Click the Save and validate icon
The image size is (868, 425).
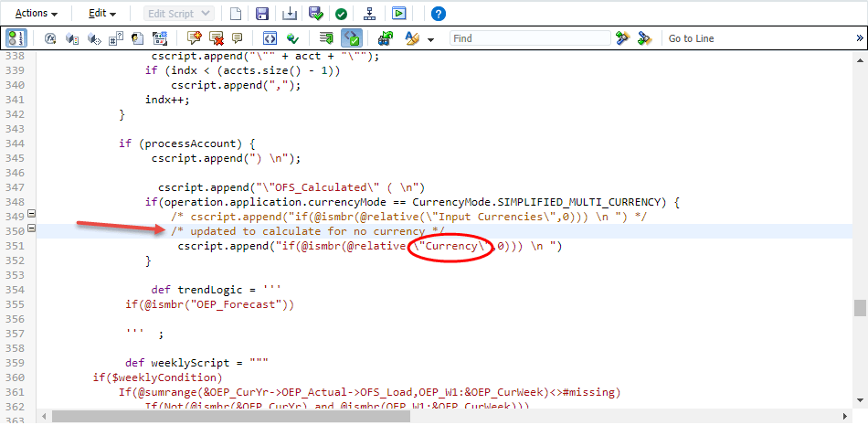coord(315,14)
